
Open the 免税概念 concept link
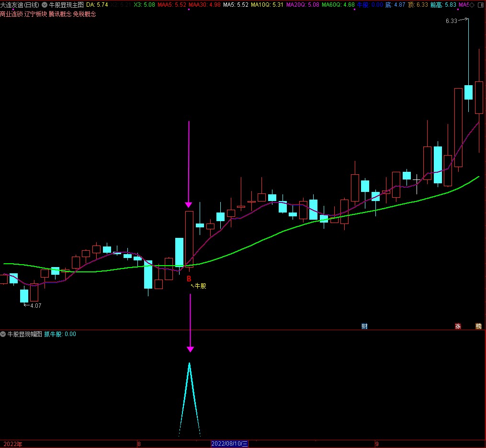[84, 14]
